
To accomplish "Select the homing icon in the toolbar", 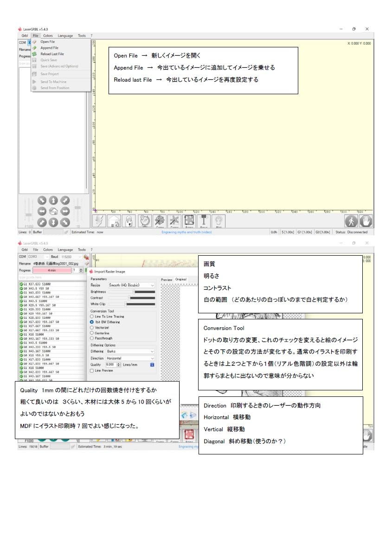I will point(113,221).
